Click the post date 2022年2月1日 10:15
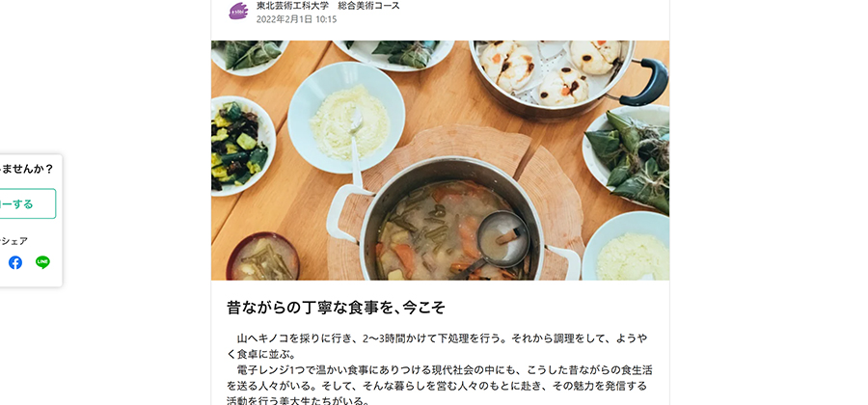 pyautogui.click(x=296, y=19)
